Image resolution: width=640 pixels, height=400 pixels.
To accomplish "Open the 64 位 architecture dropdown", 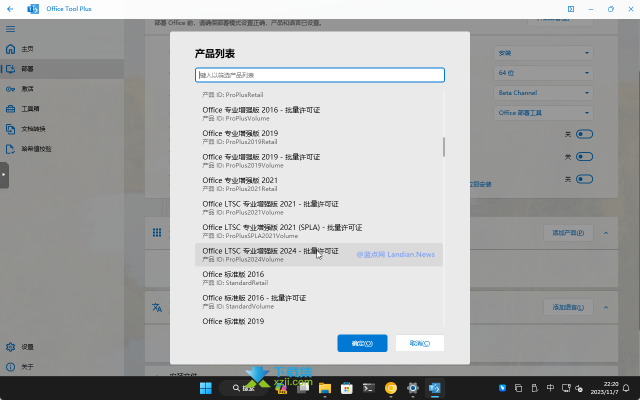I will tap(543, 73).
